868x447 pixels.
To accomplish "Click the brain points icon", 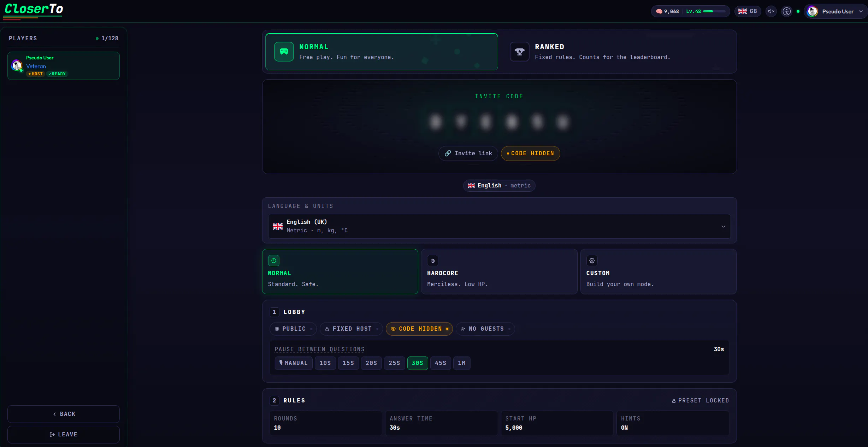I will [x=659, y=11].
